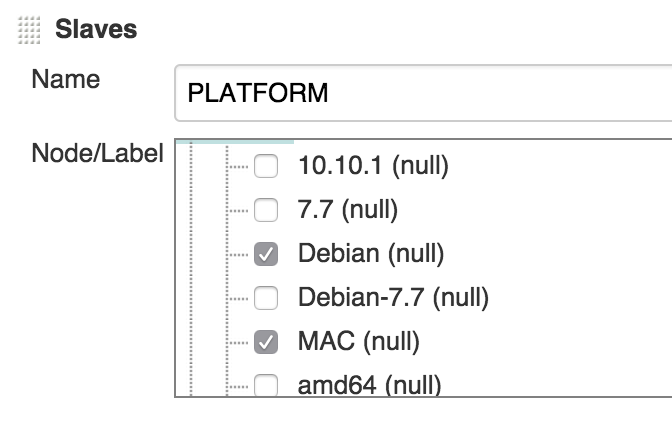Enable the 10.10.1 node checkbox
Screen dimensions: 672x426
click(x=266, y=167)
